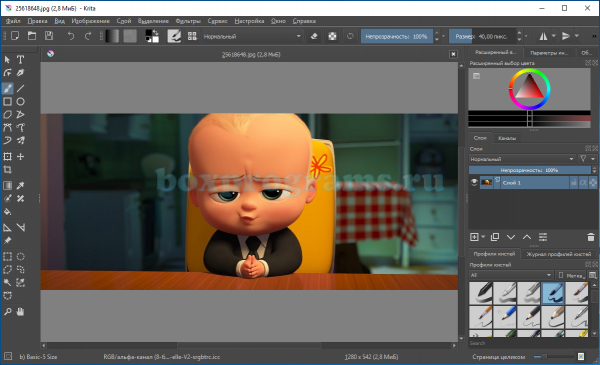
Task: Delete the selected layer with trash icon
Action: 591,237
